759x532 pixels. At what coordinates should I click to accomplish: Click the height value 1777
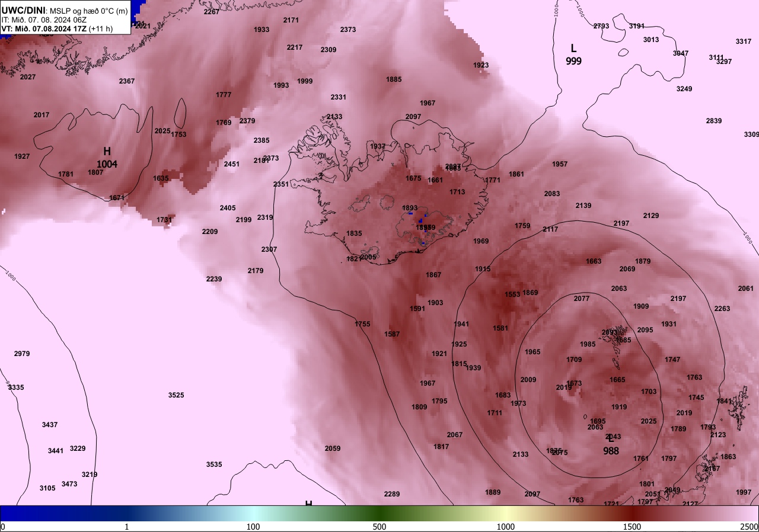point(224,95)
